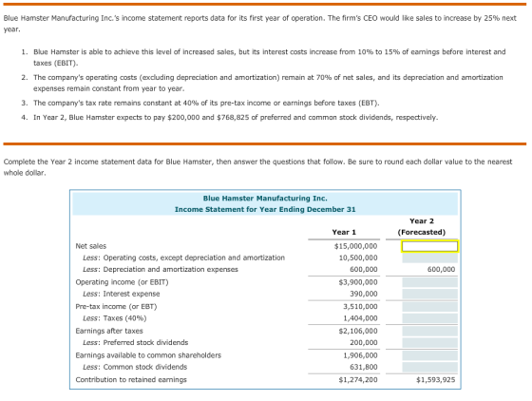Click the 'Net sales' row label
This screenshot has height=401, width=532.
91,246
